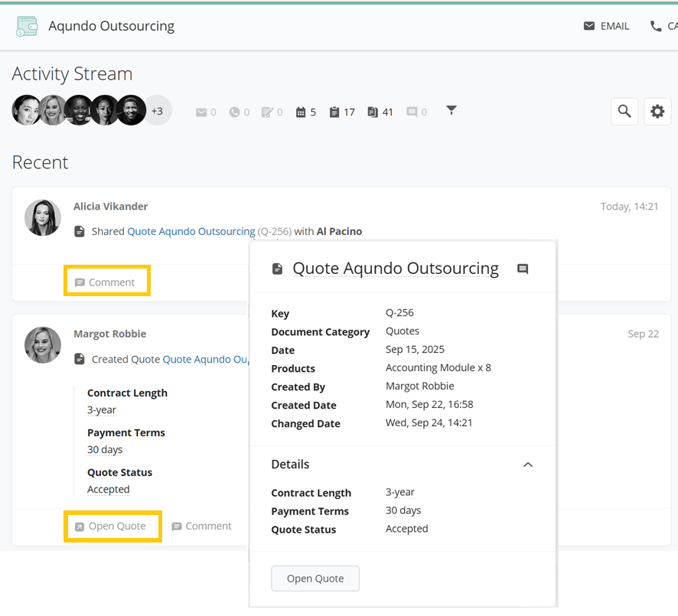
Task: Open Activity Stream settings gear
Action: coord(657,112)
